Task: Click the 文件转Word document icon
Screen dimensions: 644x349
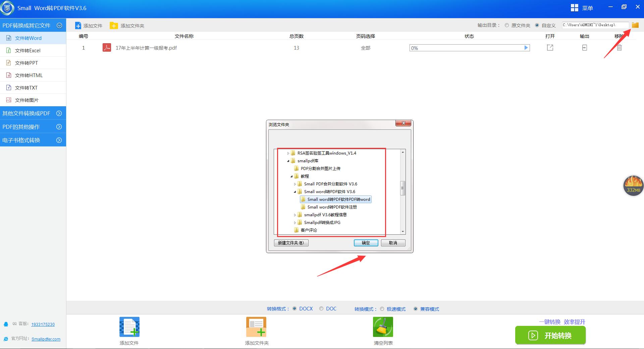Action: click(x=9, y=38)
